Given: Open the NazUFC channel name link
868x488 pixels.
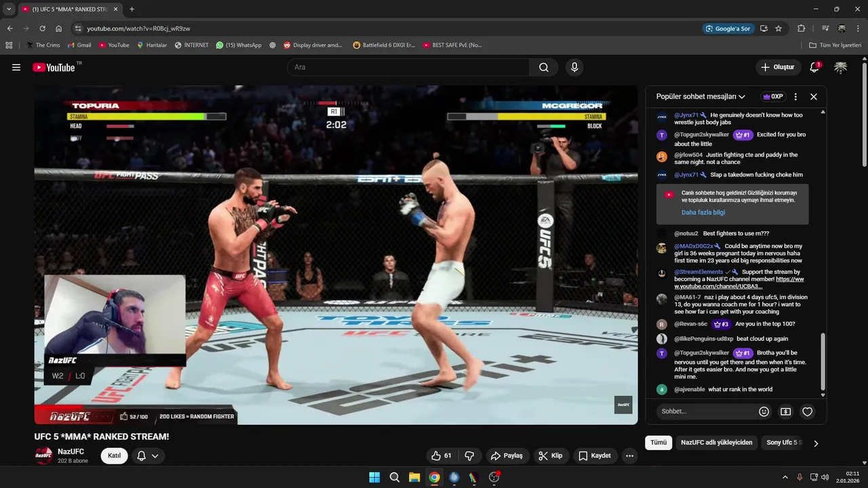Looking at the screenshot, I should pos(71,451).
